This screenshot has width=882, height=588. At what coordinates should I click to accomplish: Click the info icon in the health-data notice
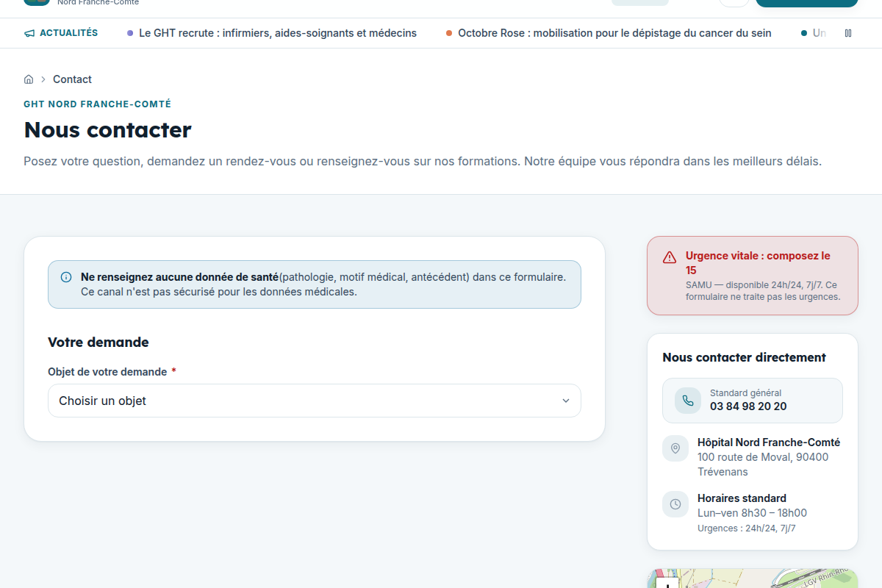point(66,277)
